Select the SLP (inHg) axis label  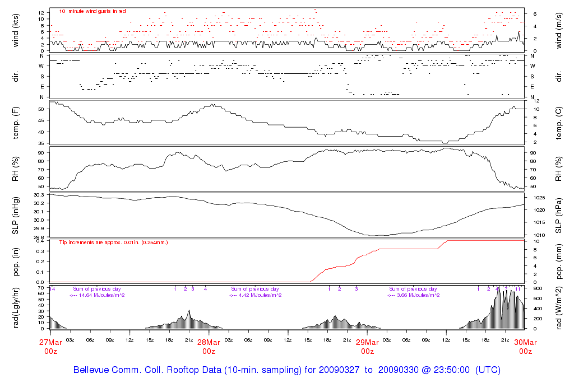tap(16, 215)
